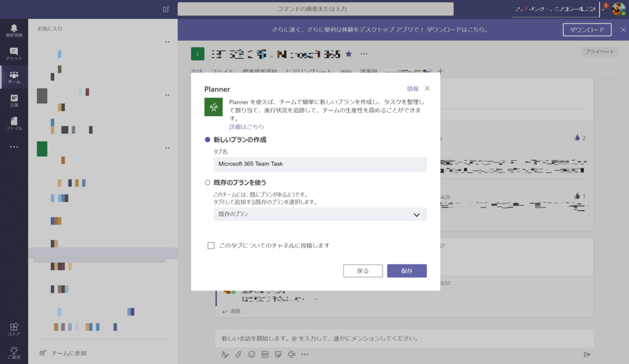Viewport: 629px width, 364px height.
Task: Open the 詳細はこちら link
Action: pos(246,126)
